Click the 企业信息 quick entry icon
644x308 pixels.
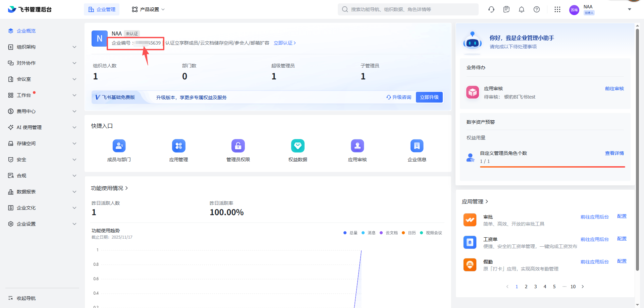pyautogui.click(x=417, y=146)
